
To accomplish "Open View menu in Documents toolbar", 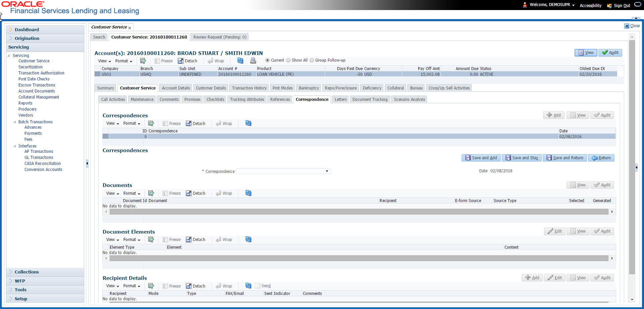I will coord(112,193).
